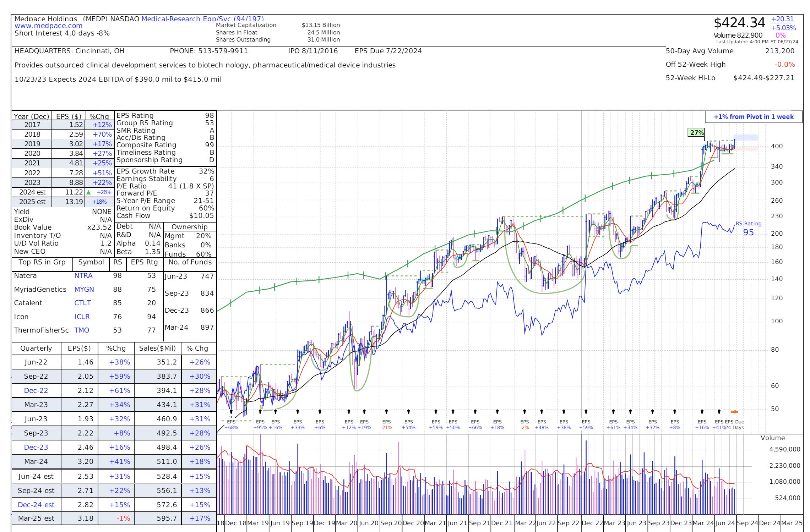
Task: Click the Jun 24 date on time axis
Action: pyautogui.click(x=725, y=523)
